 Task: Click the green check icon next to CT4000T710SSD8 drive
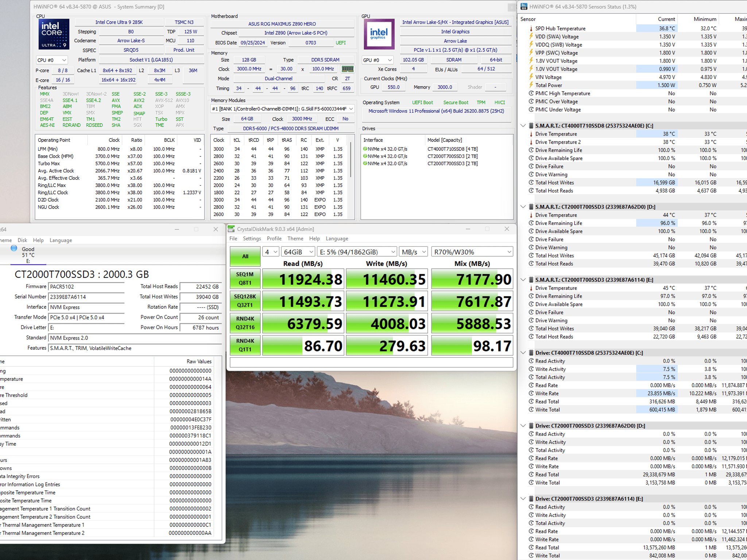(x=365, y=149)
